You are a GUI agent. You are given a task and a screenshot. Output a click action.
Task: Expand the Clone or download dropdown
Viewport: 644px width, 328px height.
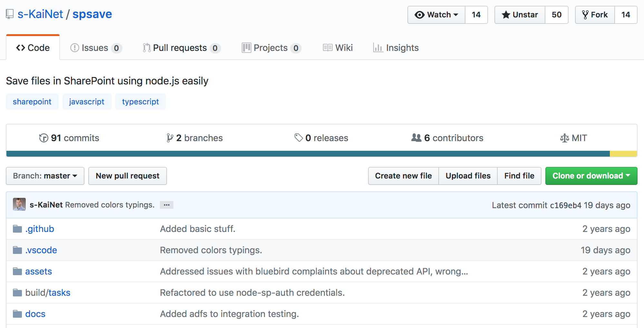click(591, 176)
